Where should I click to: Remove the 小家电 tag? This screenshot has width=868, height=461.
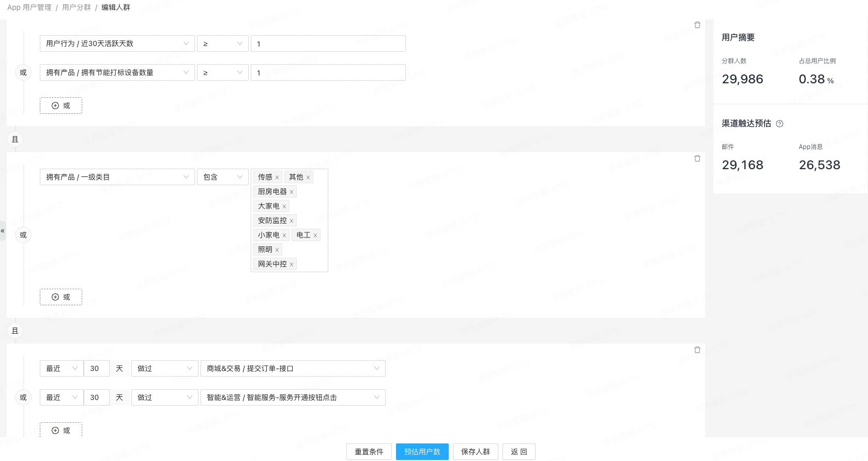tap(284, 235)
